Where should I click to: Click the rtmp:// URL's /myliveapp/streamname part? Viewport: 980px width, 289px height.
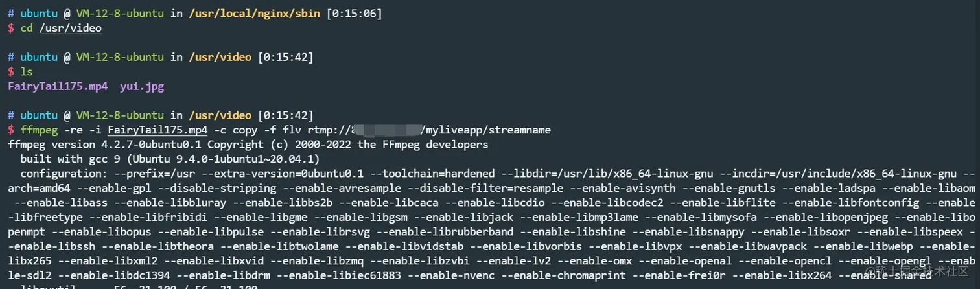(485, 130)
